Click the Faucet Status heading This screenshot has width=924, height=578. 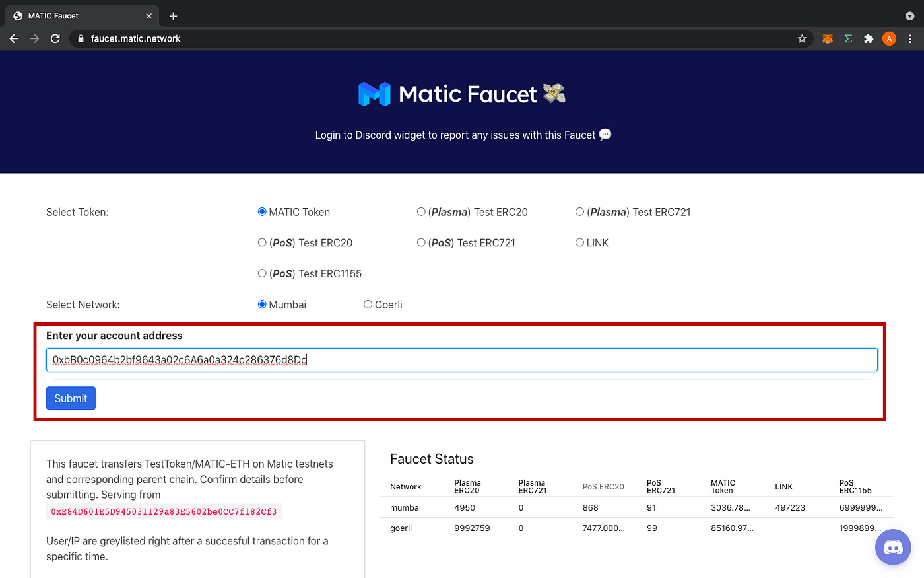point(432,459)
